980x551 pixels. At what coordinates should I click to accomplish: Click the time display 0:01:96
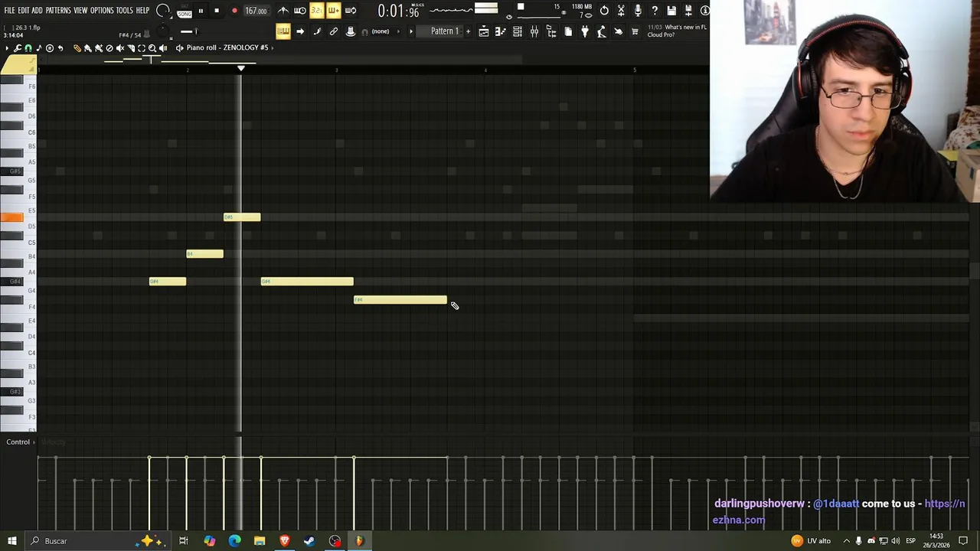398,11
